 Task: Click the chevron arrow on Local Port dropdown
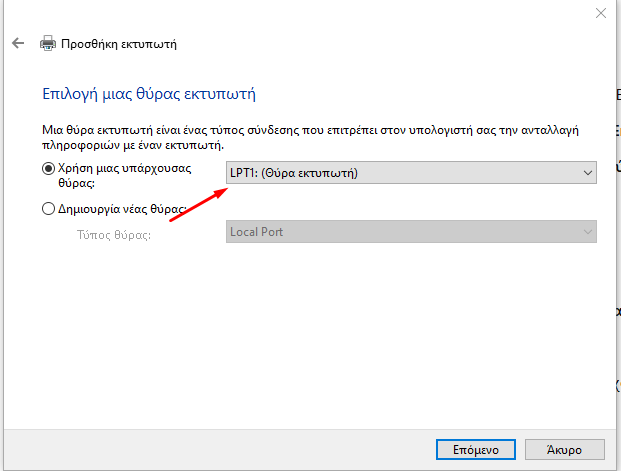588,232
